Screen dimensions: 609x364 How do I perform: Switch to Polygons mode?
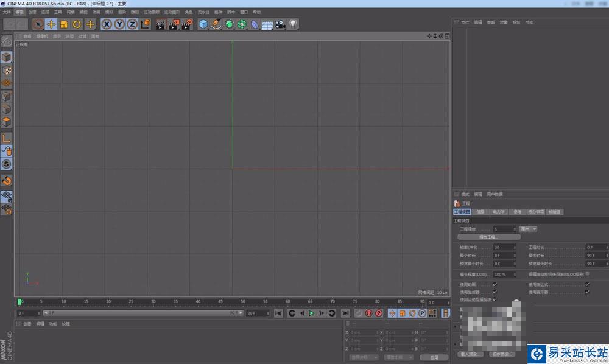[7, 122]
